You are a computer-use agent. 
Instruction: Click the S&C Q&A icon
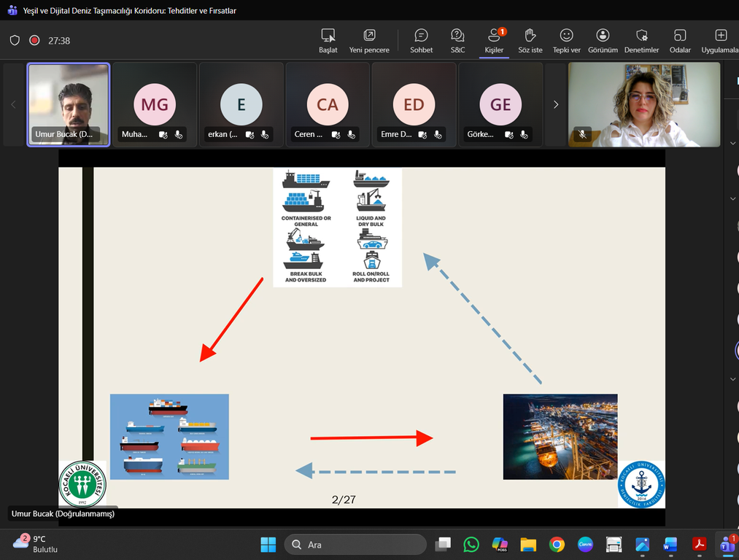[457, 40]
